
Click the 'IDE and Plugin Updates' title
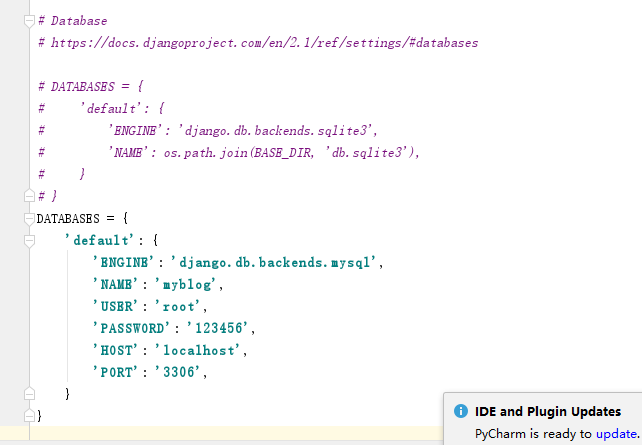[x=547, y=411]
